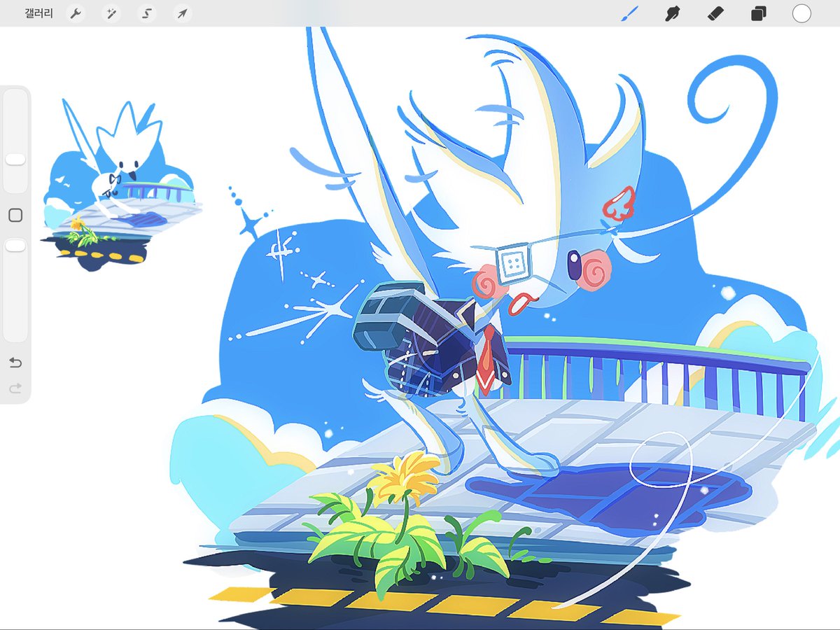This screenshot has width=840, height=630.
Task: Tap the brush size slider handle
Action: tap(15, 160)
